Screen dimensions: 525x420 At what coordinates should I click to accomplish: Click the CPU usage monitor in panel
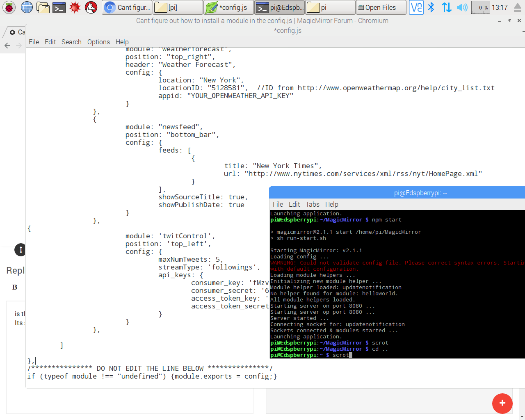coord(480,7)
